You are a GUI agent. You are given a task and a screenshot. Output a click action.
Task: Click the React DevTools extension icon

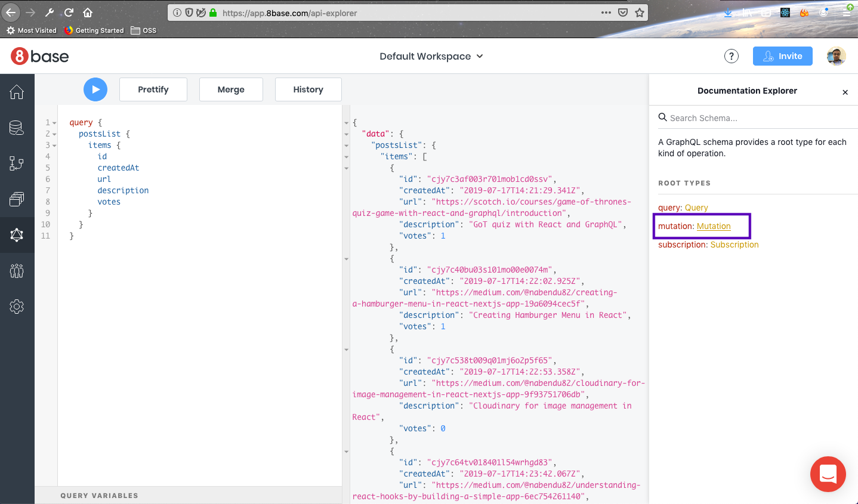pyautogui.click(x=785, y=13)
